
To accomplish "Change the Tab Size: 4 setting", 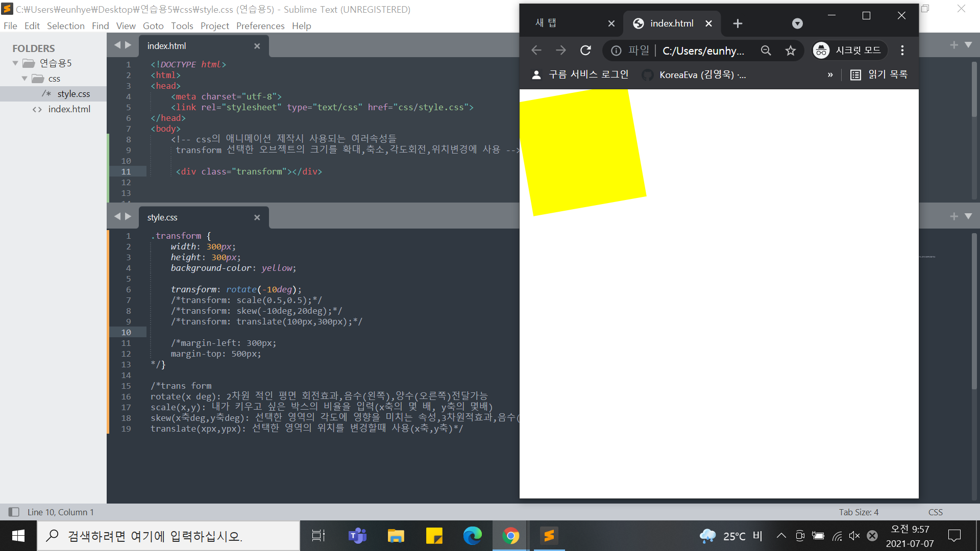I will (859, 512).
